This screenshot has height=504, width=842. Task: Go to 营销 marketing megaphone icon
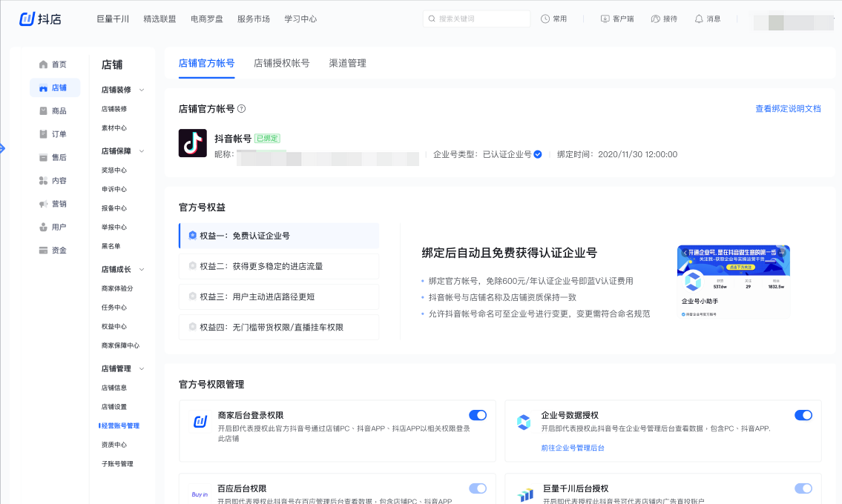[44, 204]
